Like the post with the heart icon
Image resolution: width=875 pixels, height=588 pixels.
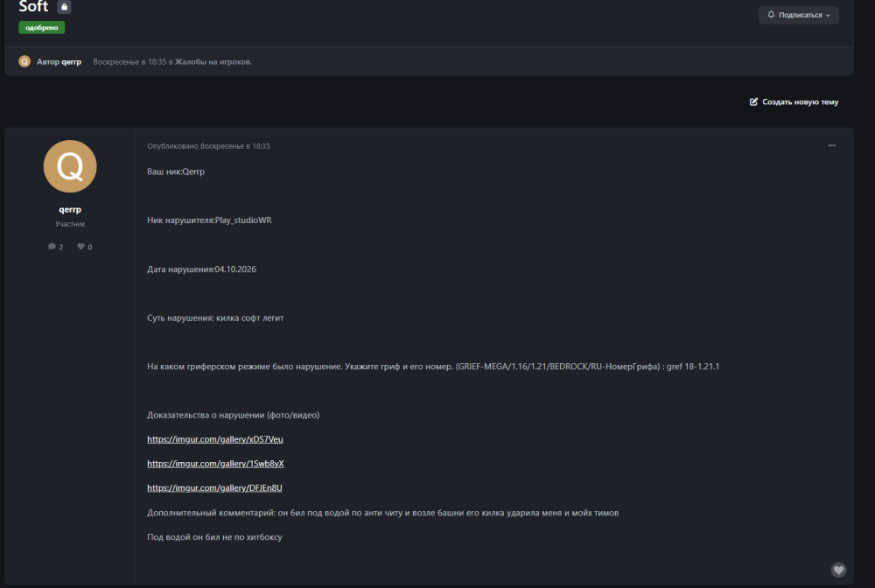pos(838,570)
